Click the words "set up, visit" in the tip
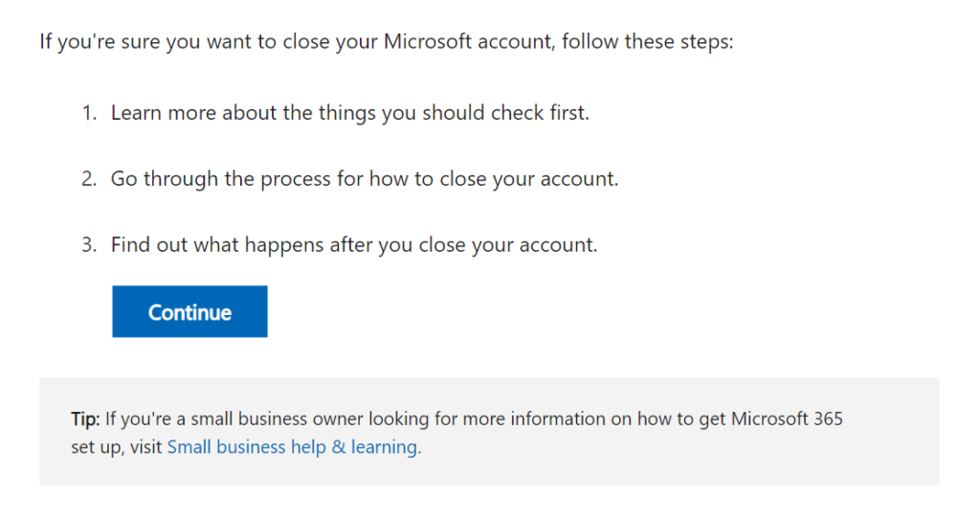This screenshot has height=521, width=980. coord(117,447)
